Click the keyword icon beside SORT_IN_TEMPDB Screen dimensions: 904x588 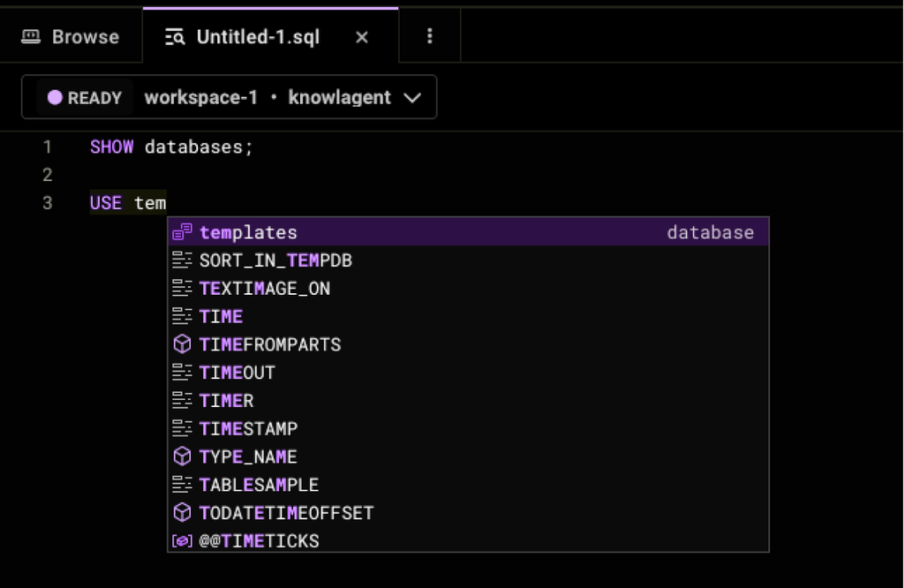(x=182, y=260)
